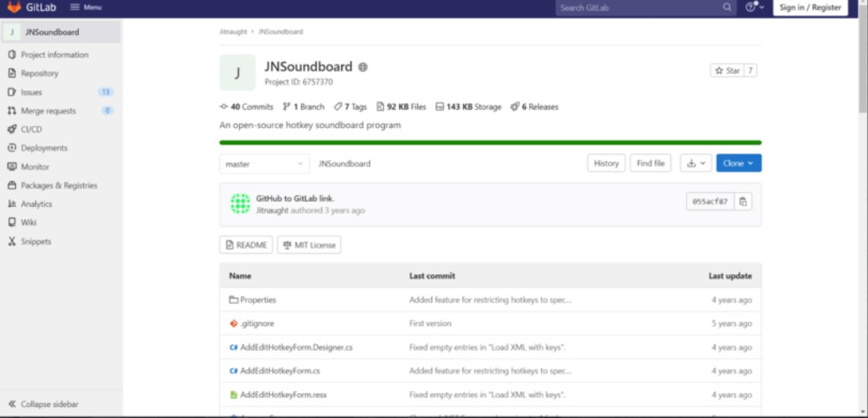This screenshot has height=418, width=868.
Task: Click JNSoundboard breadcrumb link
Action: (281, 32)
